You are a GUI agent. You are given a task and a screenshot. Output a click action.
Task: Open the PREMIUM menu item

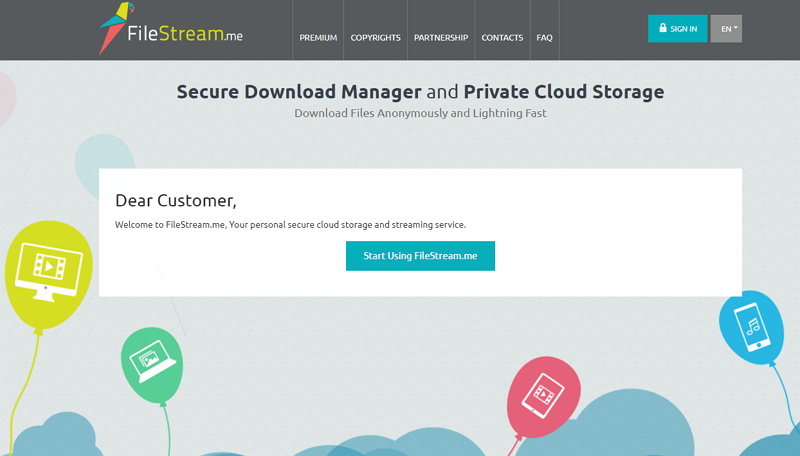click(318, 38)
